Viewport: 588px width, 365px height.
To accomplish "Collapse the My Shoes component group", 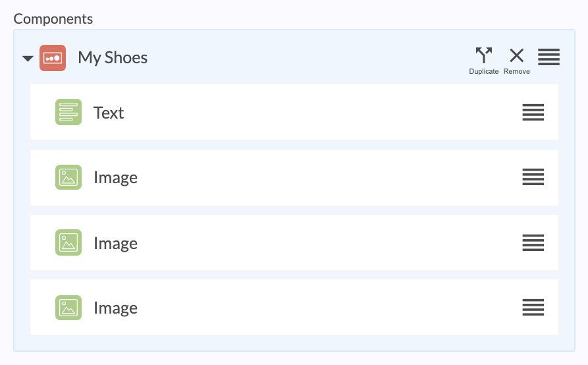I will (28, 58).
